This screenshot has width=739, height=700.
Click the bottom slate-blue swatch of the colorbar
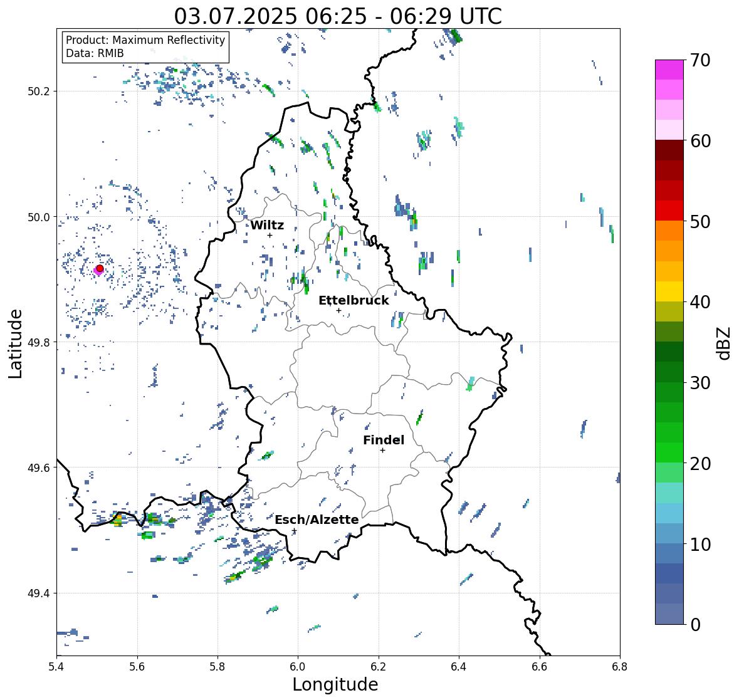pos(669,614)
